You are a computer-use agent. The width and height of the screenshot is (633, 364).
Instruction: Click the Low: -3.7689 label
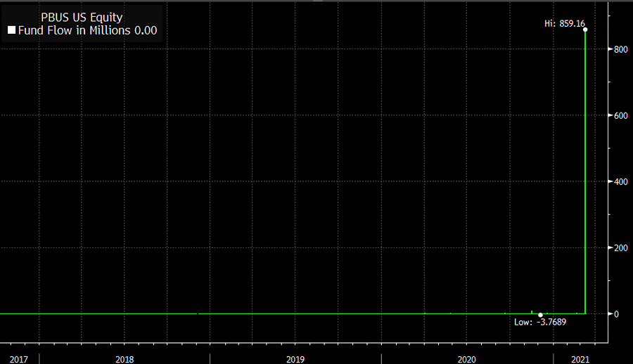[x=539, y=322]
